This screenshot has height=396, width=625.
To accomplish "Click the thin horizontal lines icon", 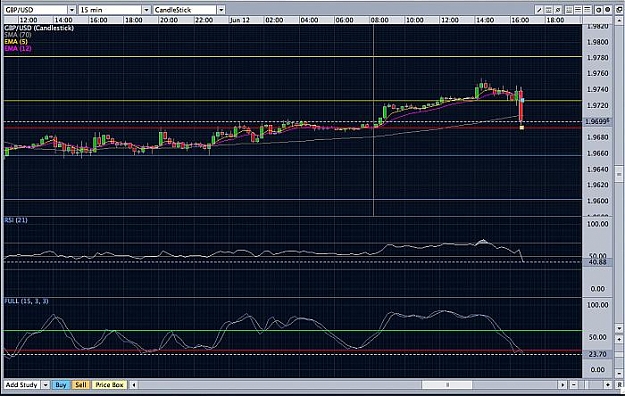I will [x=587, y=10].
